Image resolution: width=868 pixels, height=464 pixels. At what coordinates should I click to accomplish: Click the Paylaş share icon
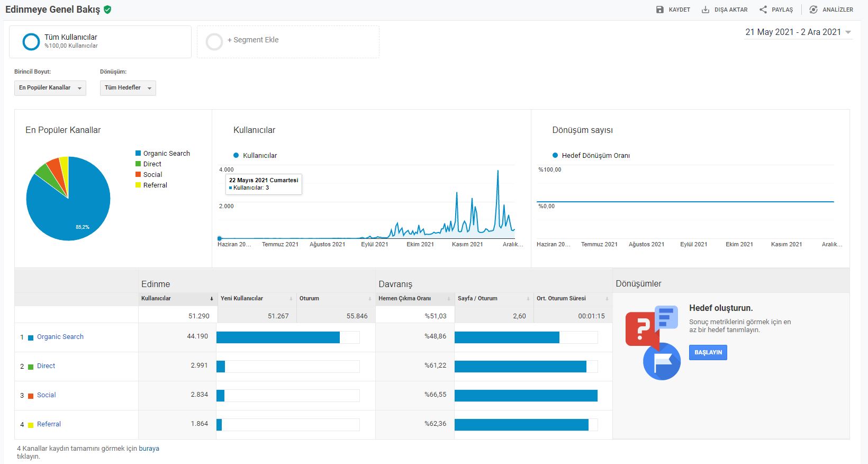pos(763,10)
